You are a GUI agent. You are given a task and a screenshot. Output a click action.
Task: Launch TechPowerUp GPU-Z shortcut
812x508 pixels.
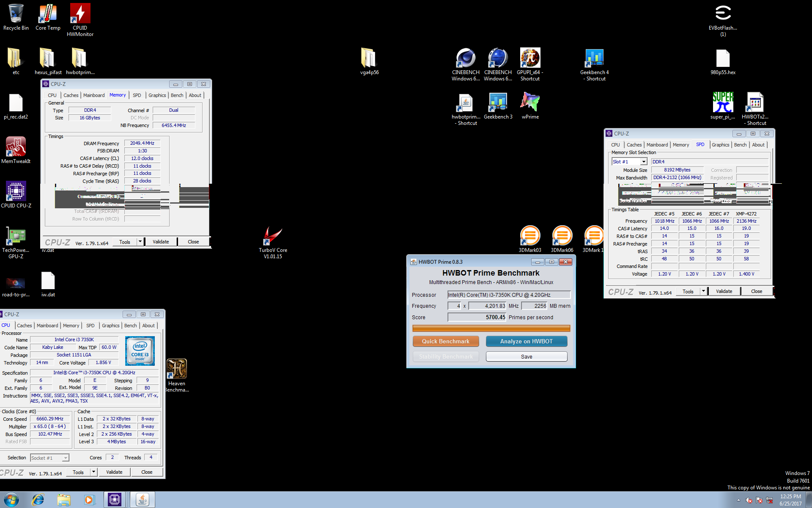16,242
